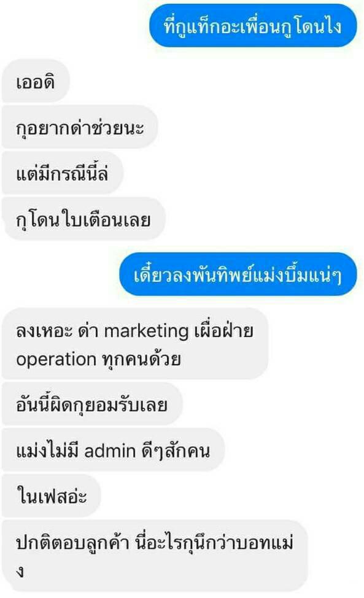Viewport: 364px width, 598px height.
Task: Select the bubble 'กุโดนใบเตือนเลย'
Action: (83, 219)
